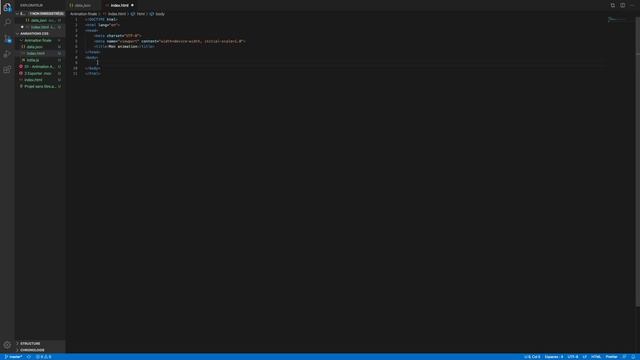
Task: Click the unsaved dot on index.html tab
Action: point(132,5)
